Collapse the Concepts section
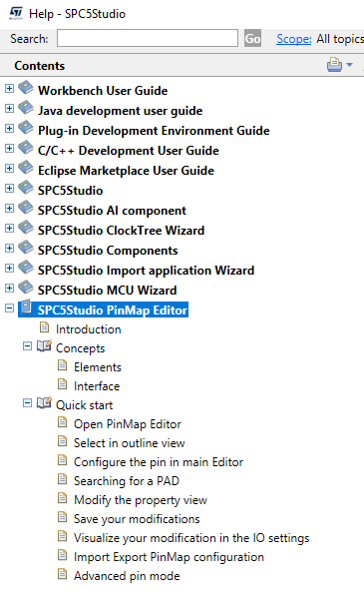The width and height of the screenshot is (364, 603). pyautogui.click(x=27, y=346)
